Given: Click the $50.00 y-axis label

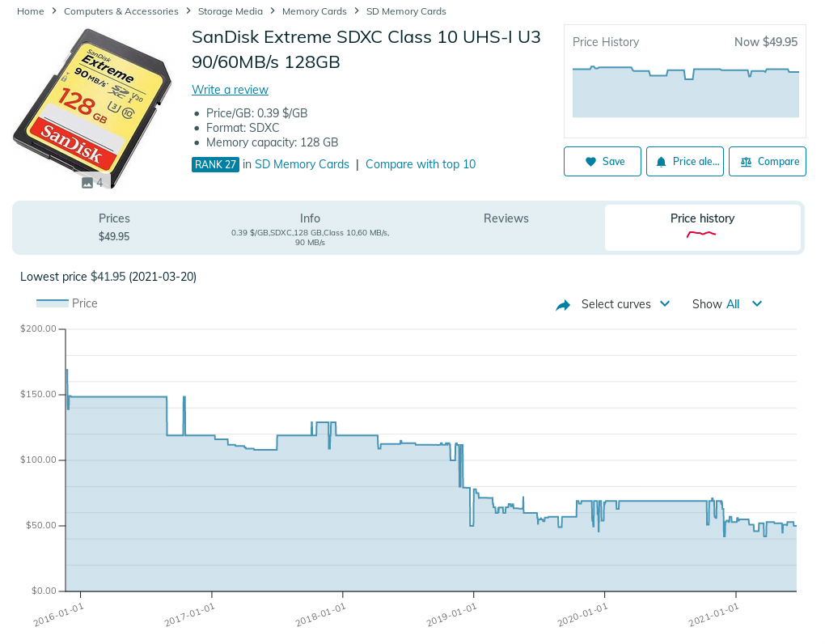Looking at the screenshot, I should [41, 525].
